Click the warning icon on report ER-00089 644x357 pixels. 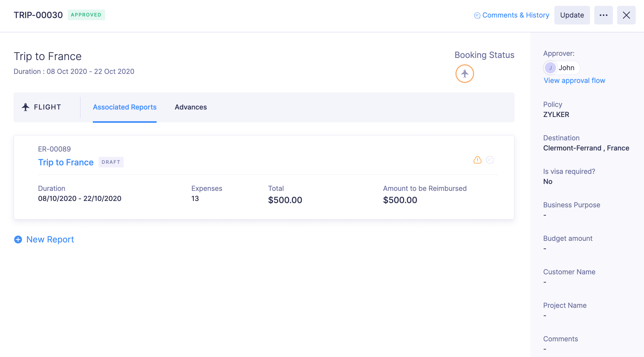pos(478,160)
